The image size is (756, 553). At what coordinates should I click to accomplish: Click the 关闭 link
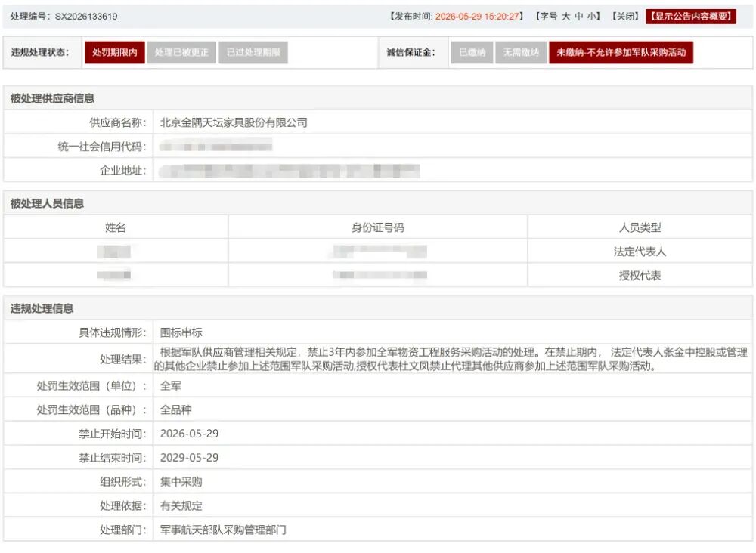pos(625,17)
